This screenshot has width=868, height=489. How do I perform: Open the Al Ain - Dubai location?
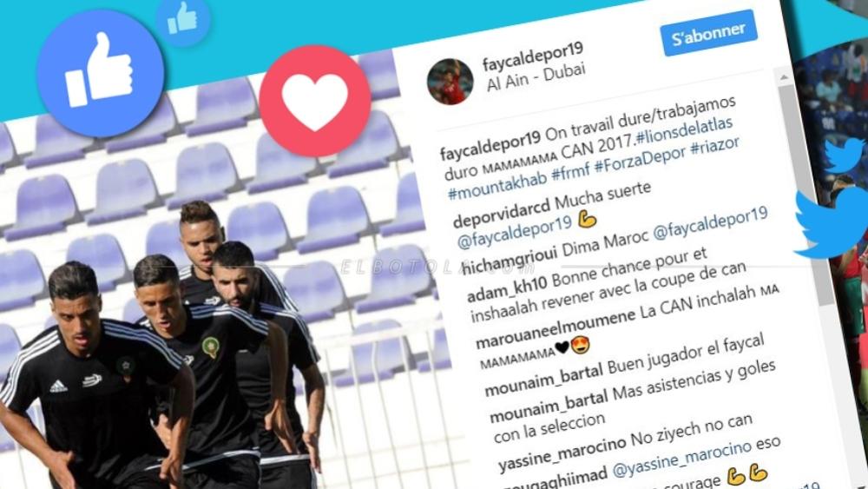click(x=536, y=77)
